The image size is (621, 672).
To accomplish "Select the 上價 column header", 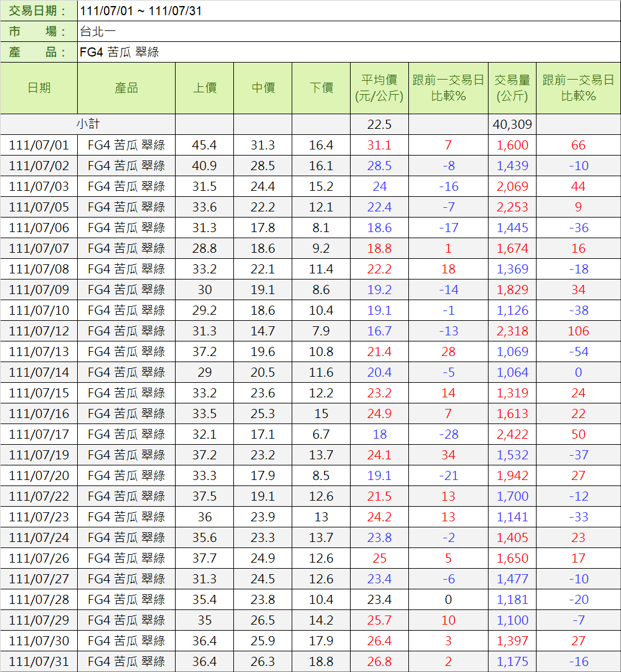I will (204, 88).
